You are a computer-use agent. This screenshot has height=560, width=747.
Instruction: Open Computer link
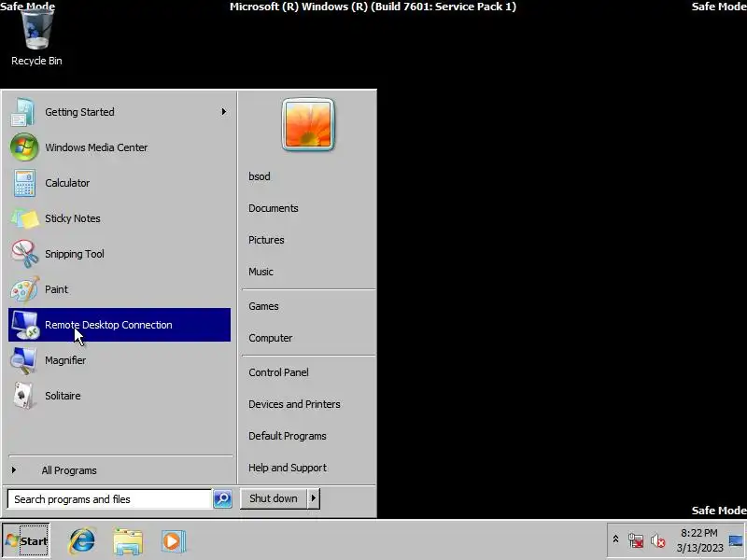[x=270, y=338]
